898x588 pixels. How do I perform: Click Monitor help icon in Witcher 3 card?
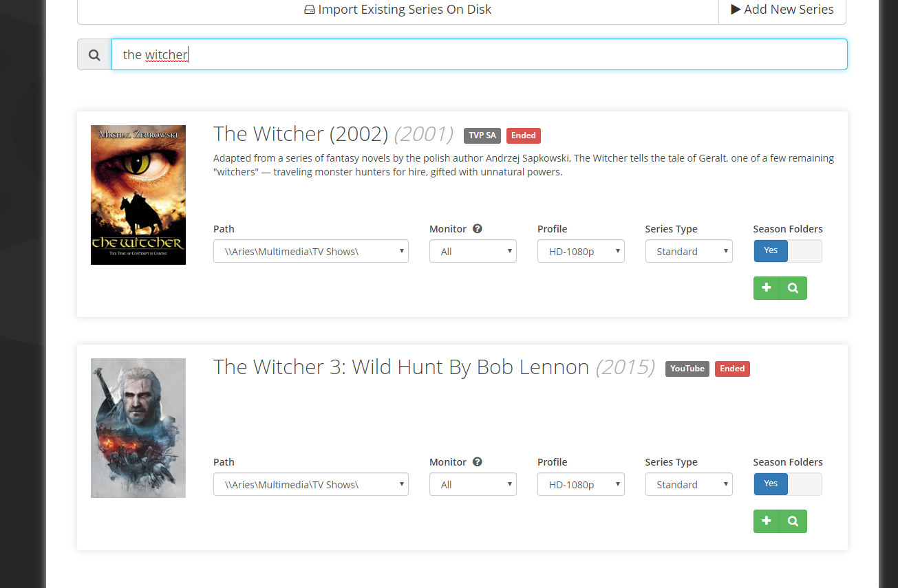[477, 462]
